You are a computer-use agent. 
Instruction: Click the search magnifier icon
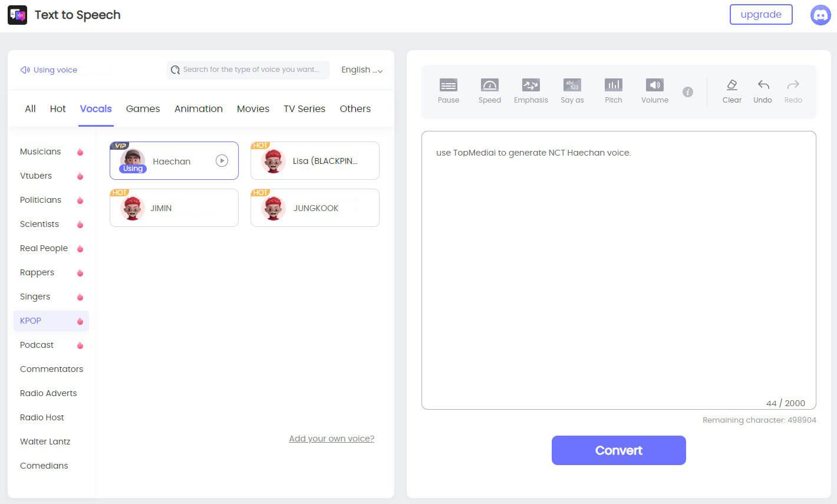[x=175, y=70]
